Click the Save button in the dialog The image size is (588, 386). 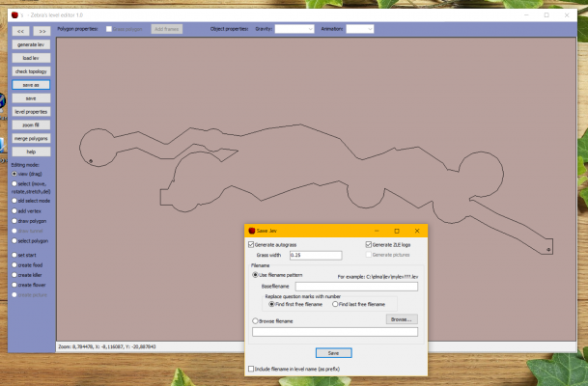(x=333, y=352)
